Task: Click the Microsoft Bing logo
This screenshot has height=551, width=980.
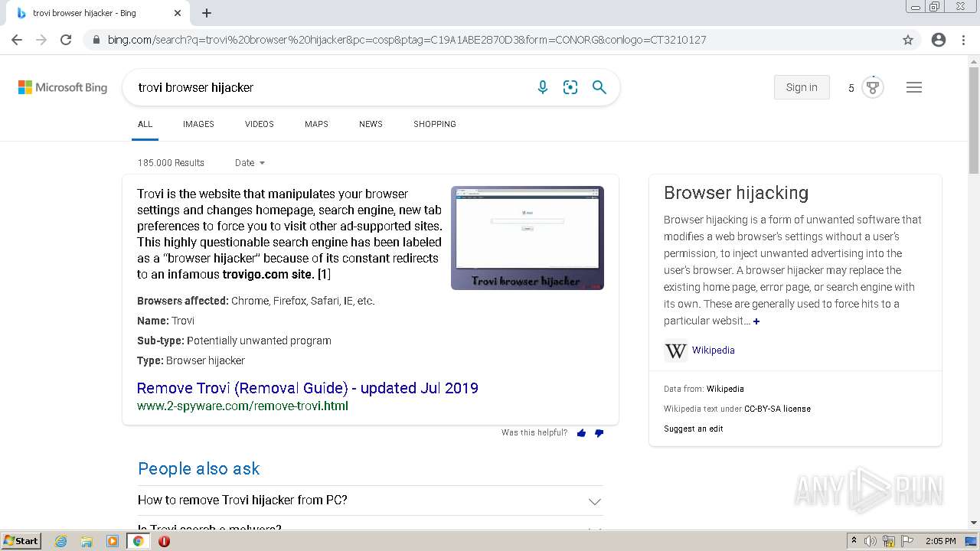Action: (x=63, y=87)
